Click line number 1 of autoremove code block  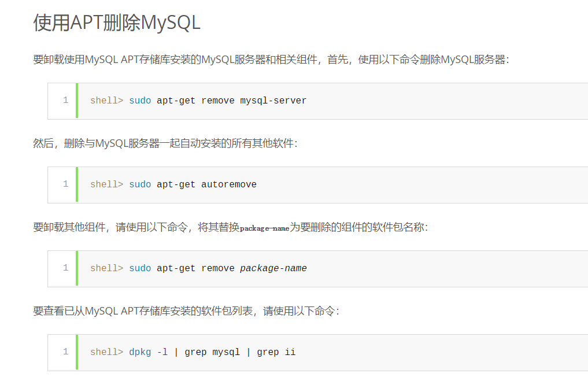[x=66, y=184]
